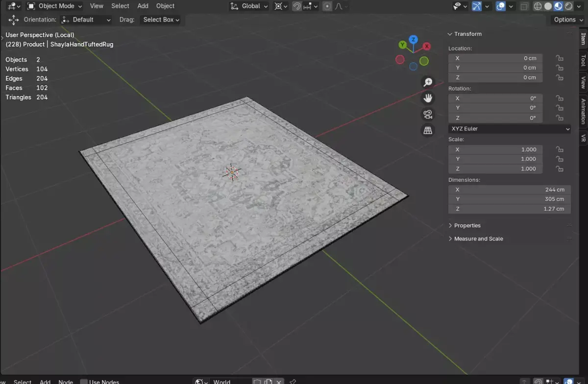The width and height of the screenshot is (588, 384).
Task: Switch to the View sidebar tab
Action: [x=583, y=82]
